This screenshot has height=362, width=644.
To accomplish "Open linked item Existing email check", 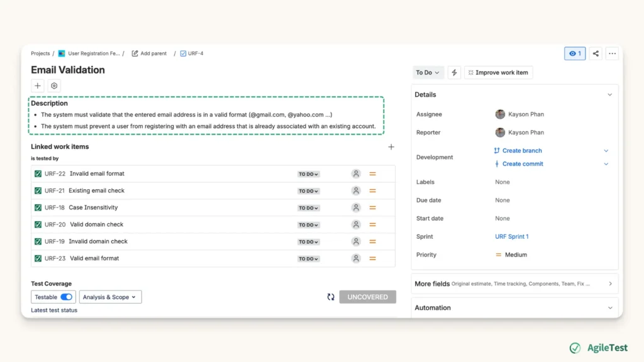I will [96, 190].
